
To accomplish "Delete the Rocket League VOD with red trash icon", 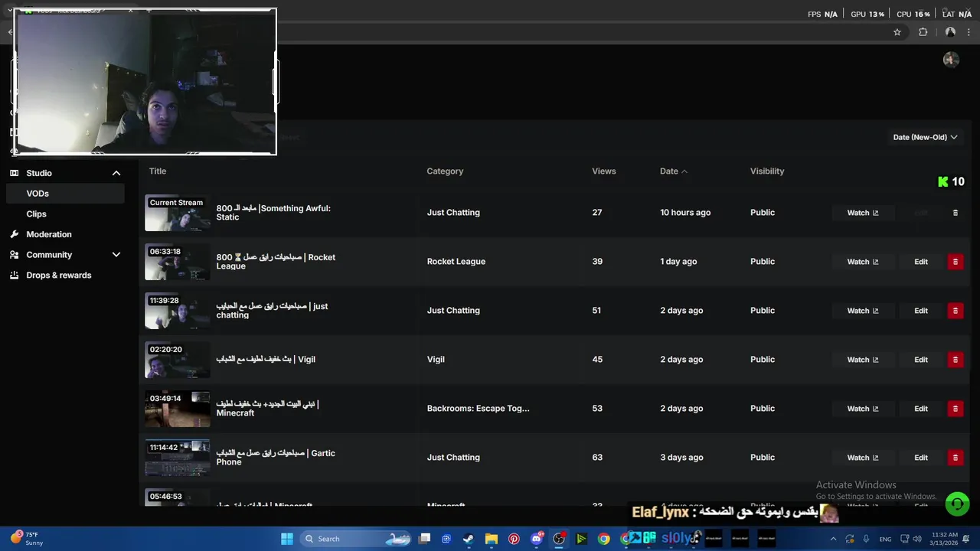I will [955, 262].
